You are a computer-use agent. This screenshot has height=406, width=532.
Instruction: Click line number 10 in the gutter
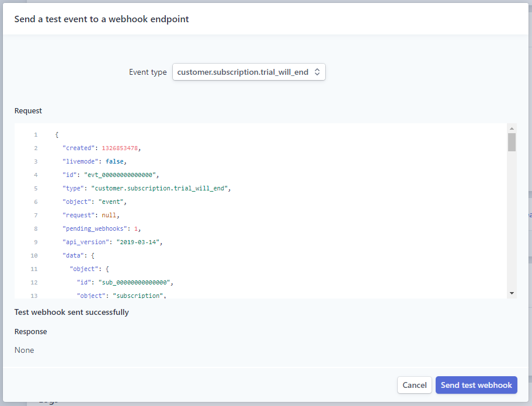pyautogui.click(x=34, y=255)
